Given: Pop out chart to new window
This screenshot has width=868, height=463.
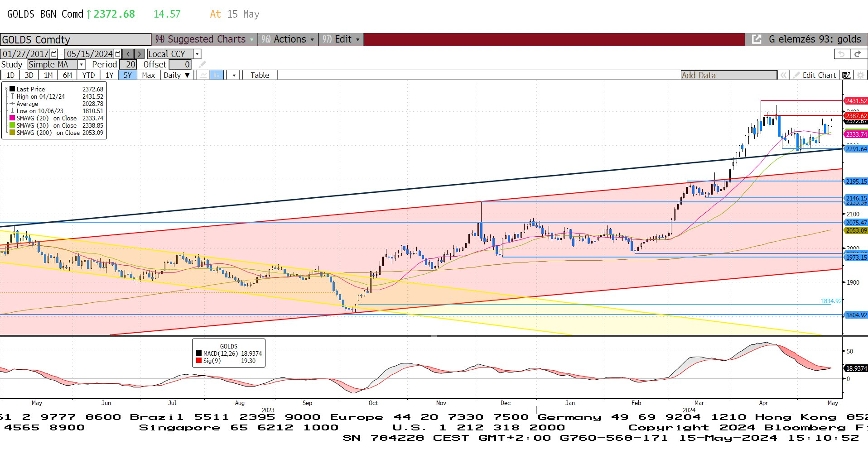Looking at the screenshot, I should point(757,39).
